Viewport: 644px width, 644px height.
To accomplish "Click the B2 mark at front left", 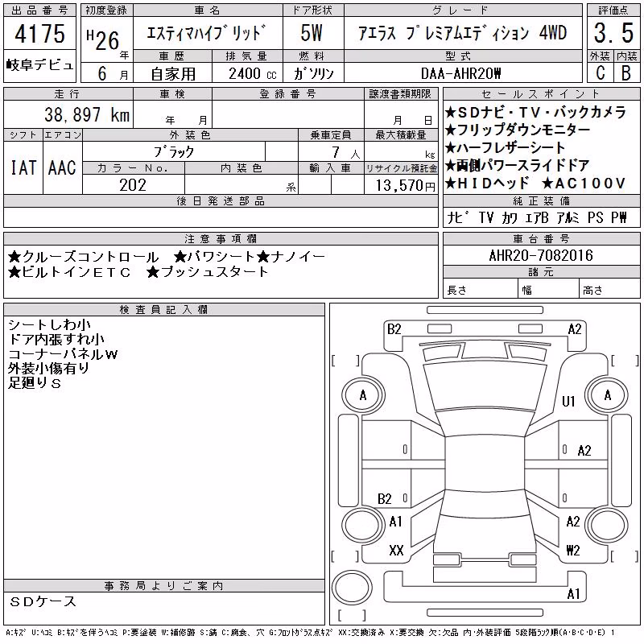I will [394, 329].
